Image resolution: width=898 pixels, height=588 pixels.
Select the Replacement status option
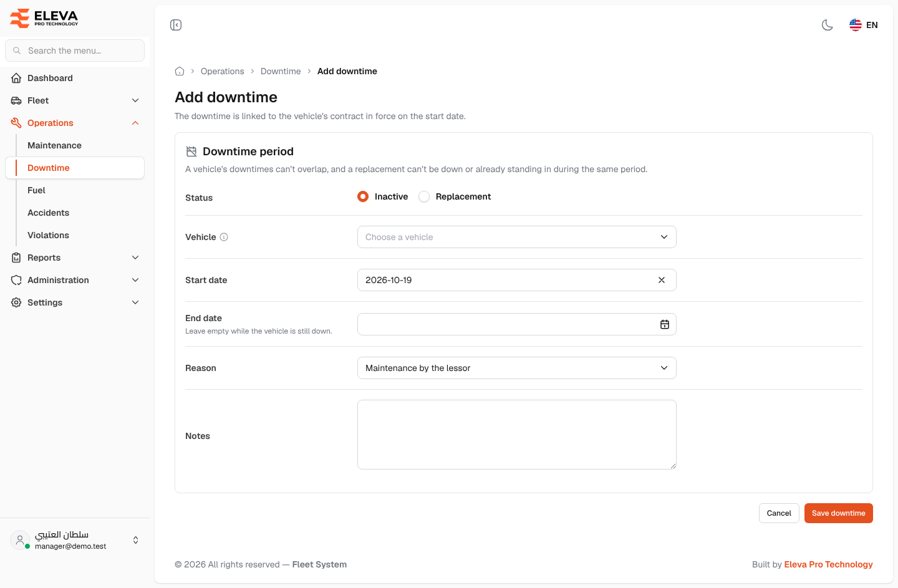(x=424, y=196)
